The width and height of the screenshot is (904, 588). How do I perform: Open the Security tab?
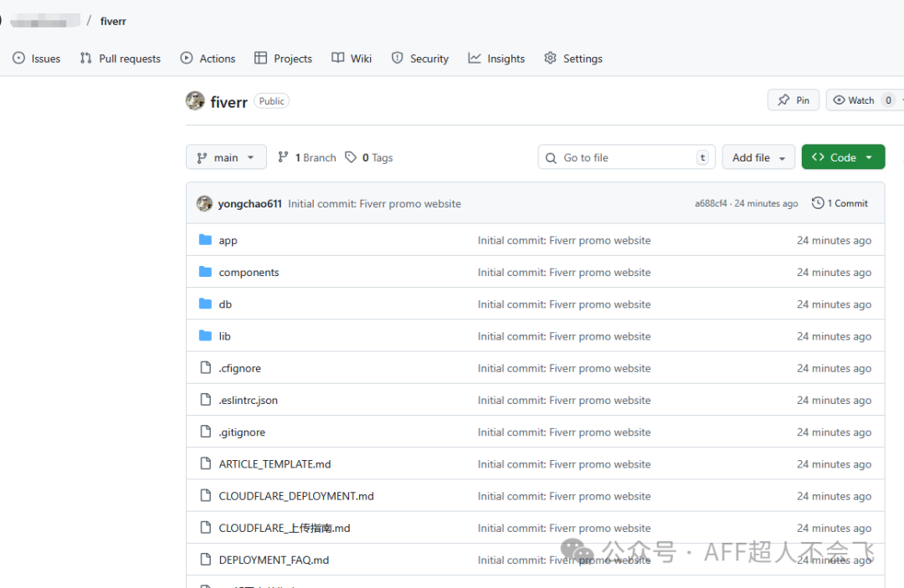pos(419,59)
